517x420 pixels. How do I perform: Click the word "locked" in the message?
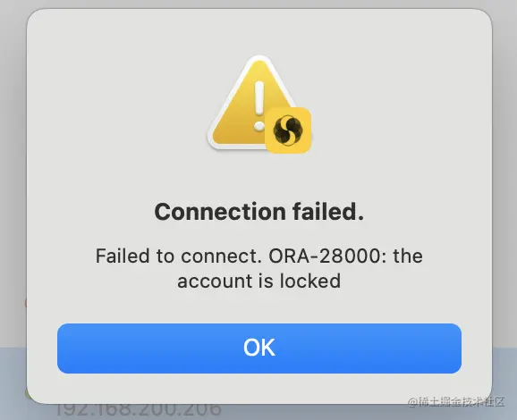[310, 281]
